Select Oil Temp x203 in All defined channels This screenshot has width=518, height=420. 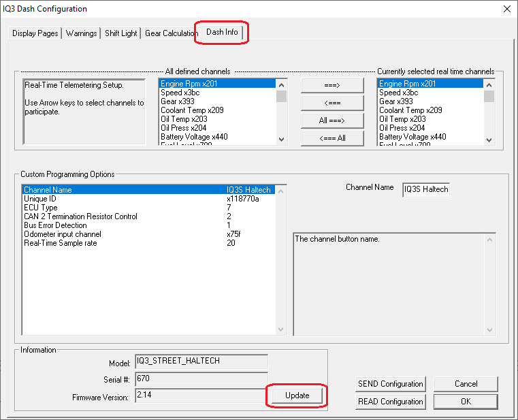pyautogui.click(x=217, y=119)
